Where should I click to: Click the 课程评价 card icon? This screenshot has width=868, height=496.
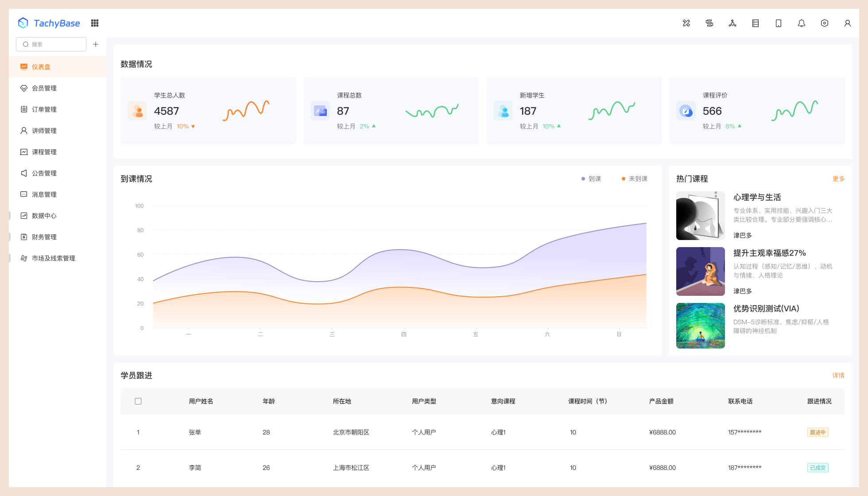(x=686, y=111)
